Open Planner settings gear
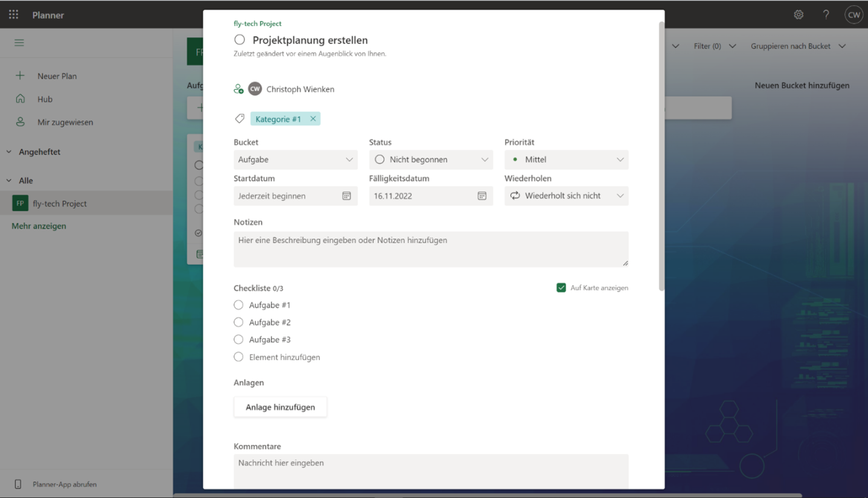The width and height of the screenshot is (868, 498). click(x=799, y=14)
